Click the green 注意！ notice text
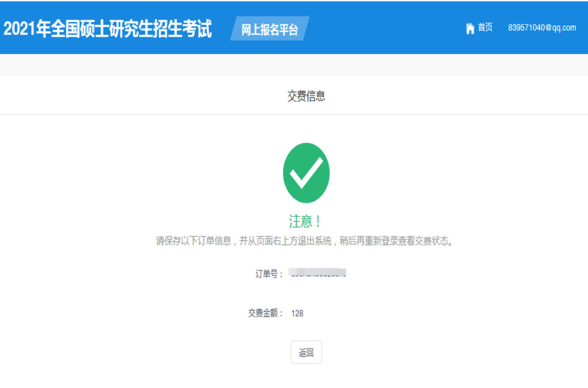Viewport: 588px width, 388px height. point(306,221)
